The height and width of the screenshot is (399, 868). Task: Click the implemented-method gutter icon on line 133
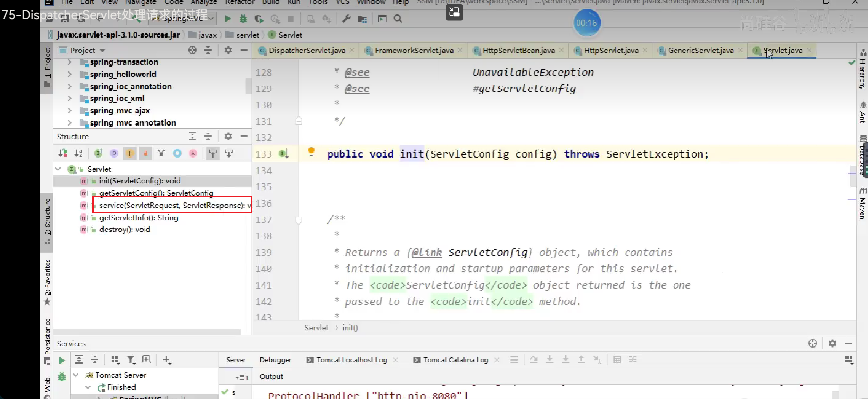pos(283,154)
